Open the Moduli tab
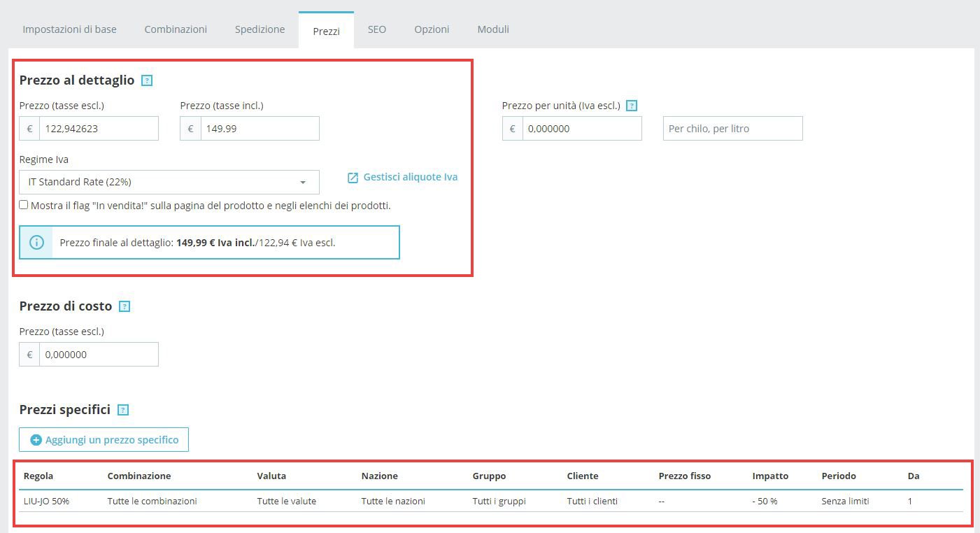 493,29
